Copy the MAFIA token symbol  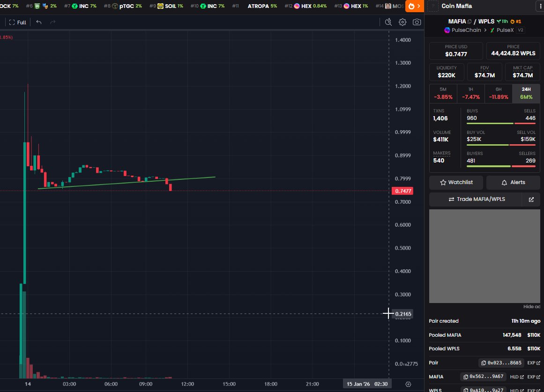(469, 22)
